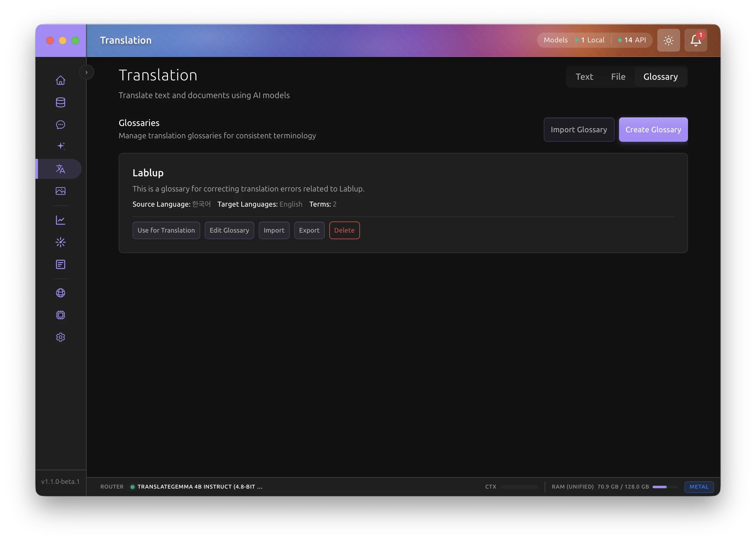Open the database models icon in sidebar
This screenshot has height=543, width=756.
coord(60,103)
